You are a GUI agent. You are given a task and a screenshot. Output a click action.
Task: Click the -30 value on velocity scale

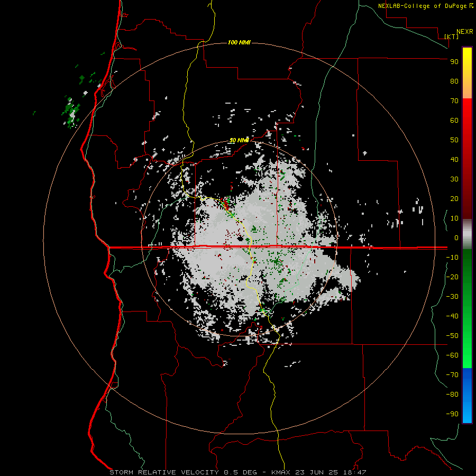coord(452,297)
